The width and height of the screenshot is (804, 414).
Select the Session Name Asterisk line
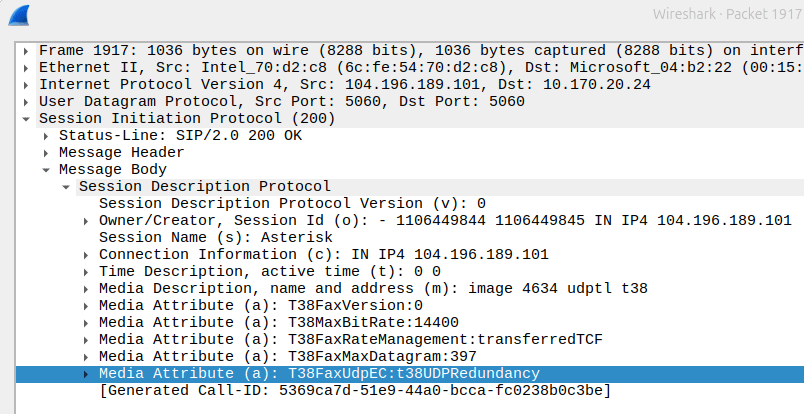click(x=216, y=238)
